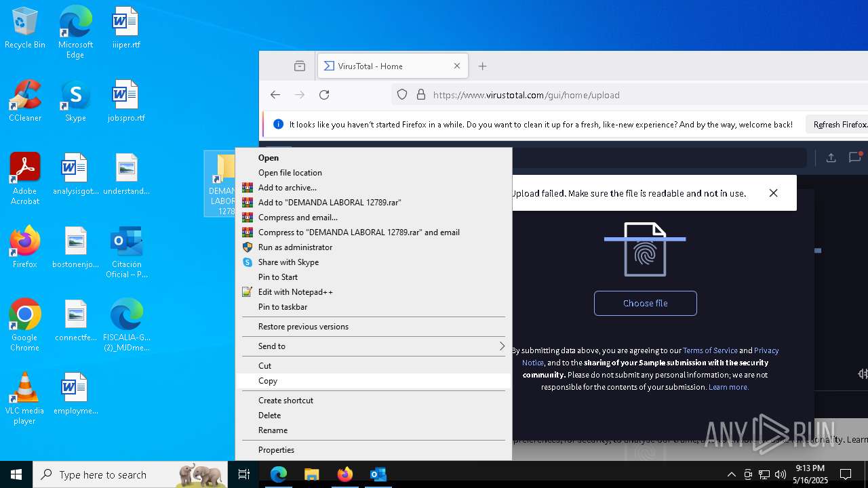Choose Share with Skype

click(x=374, y=262)
